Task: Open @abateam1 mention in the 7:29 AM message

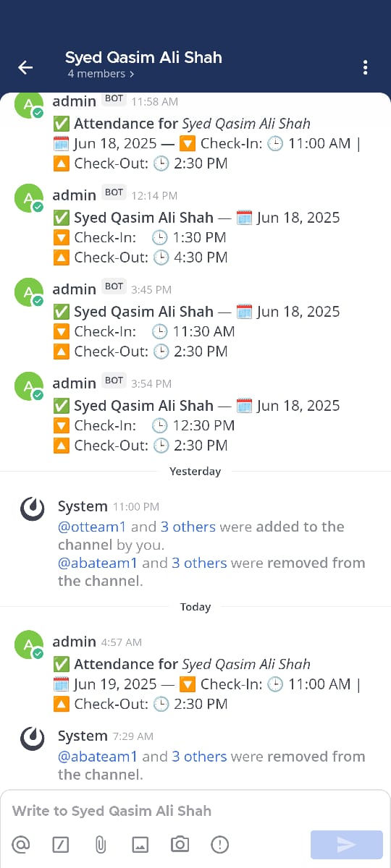Action: coord(98,757)
